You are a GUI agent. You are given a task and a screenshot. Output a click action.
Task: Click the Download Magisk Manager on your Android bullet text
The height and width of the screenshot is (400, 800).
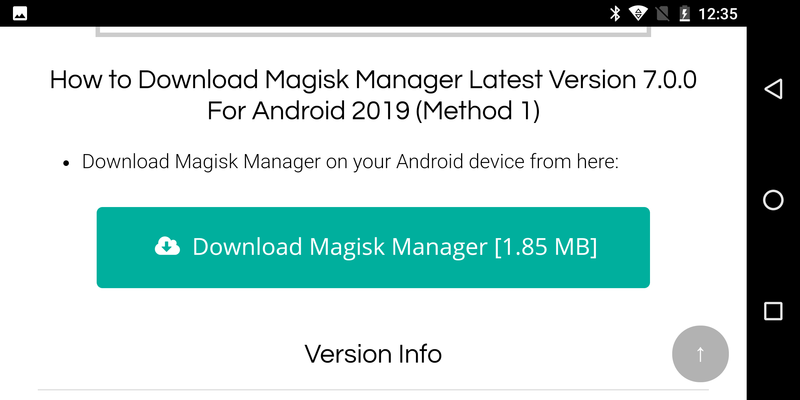pyautogui.click(x=350, y=162)
